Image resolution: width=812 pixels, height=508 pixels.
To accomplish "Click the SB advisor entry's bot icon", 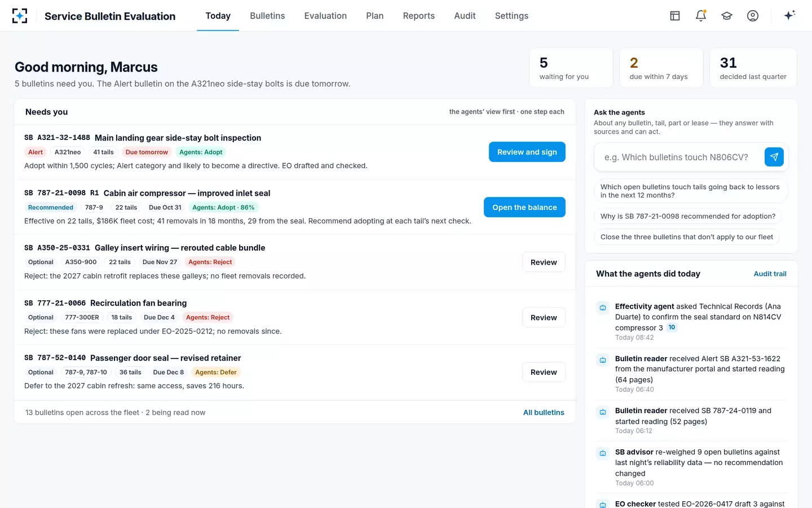I will coord(603,453).
